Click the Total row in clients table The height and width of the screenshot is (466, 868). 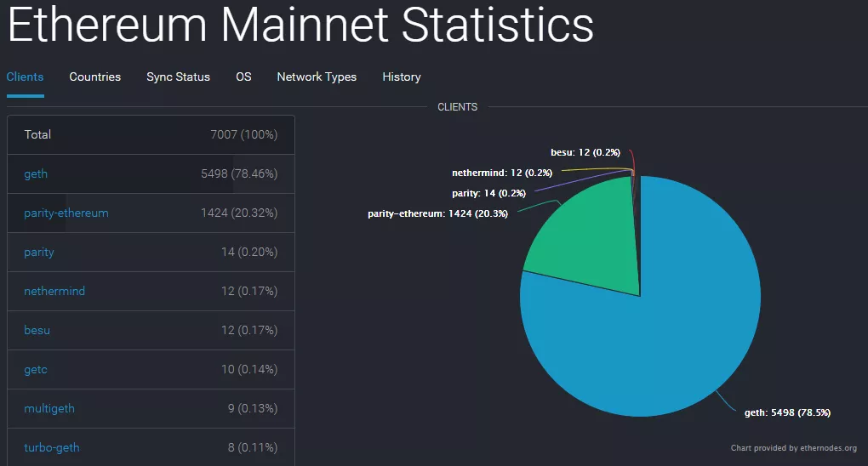tap(151, 134)
